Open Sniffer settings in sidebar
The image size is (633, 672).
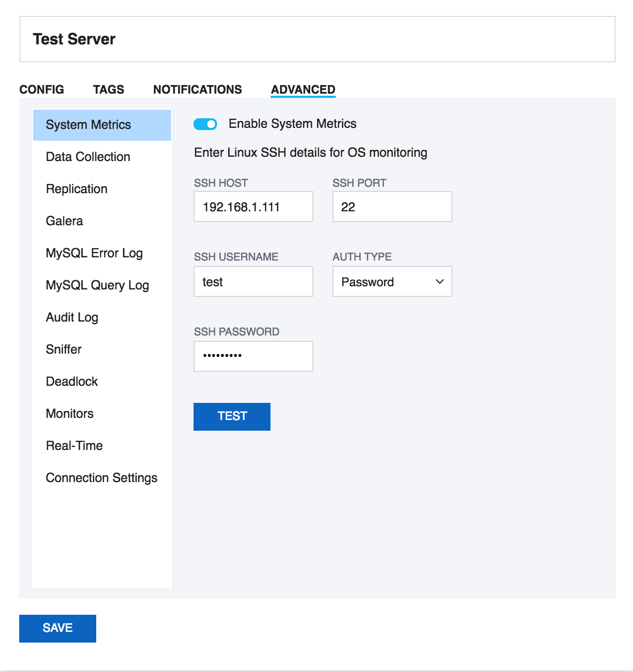point(64,349)
